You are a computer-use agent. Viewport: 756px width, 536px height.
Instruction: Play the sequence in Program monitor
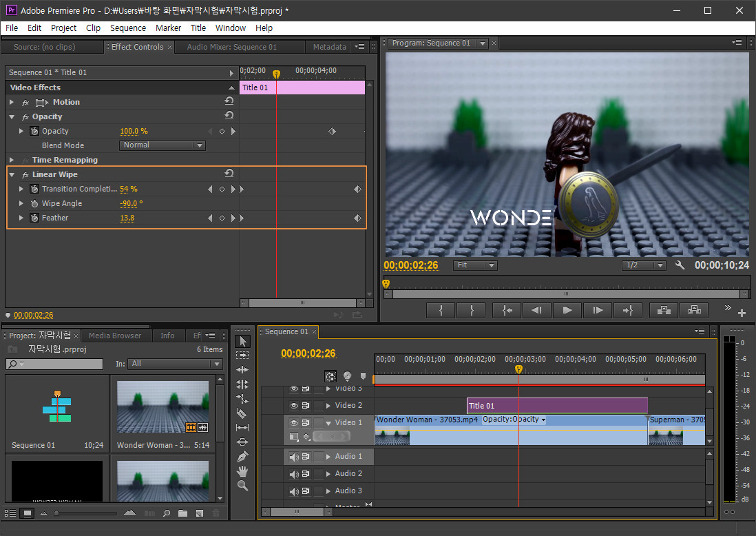click(x=567, y=310)
